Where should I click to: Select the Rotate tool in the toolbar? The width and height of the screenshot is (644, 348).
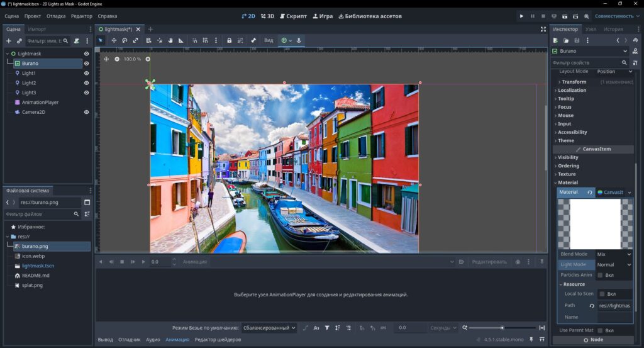tap(125, 40)
